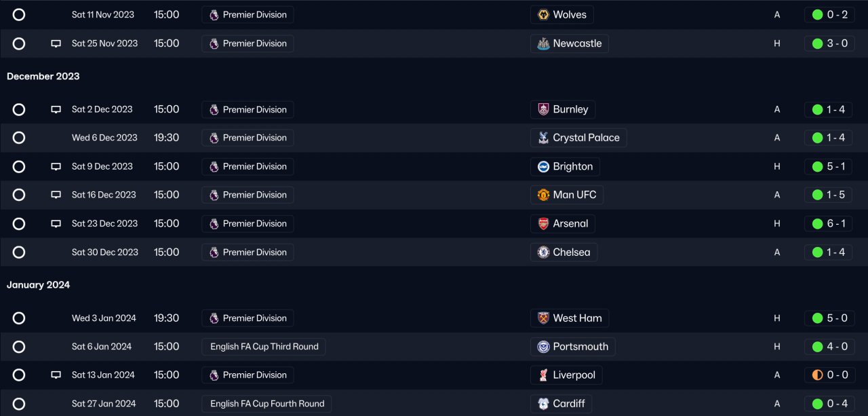
Task: Select the radio circle for Chelsea fixture
Action: [19, 252]
